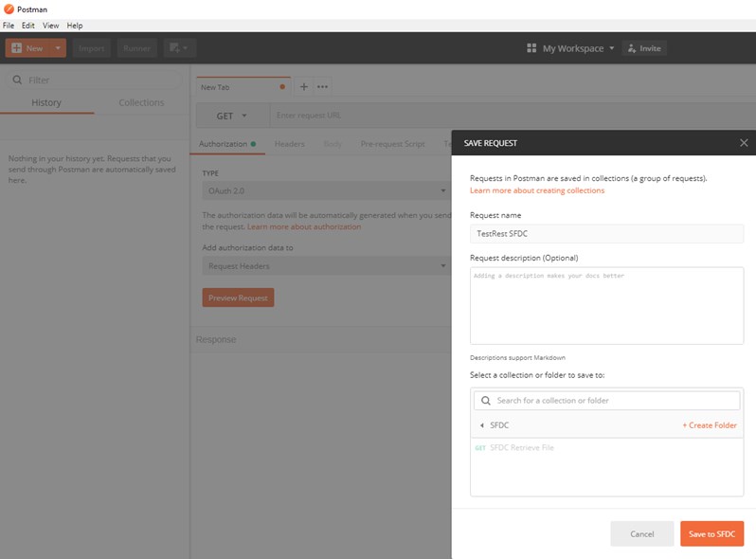Select the New Tab request tab
The image size is (756, 559).
[x=243, y=87]
